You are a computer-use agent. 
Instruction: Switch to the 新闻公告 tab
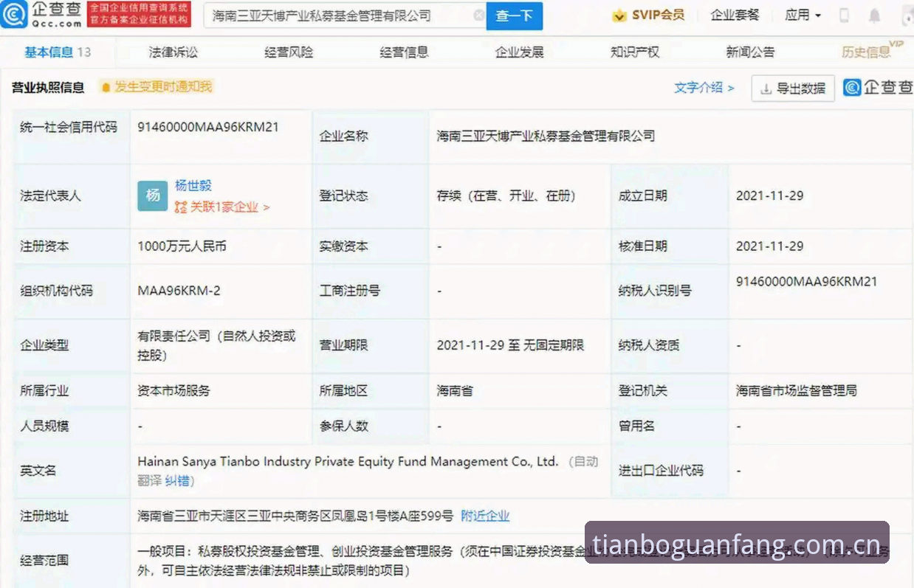tap(750, 52)
